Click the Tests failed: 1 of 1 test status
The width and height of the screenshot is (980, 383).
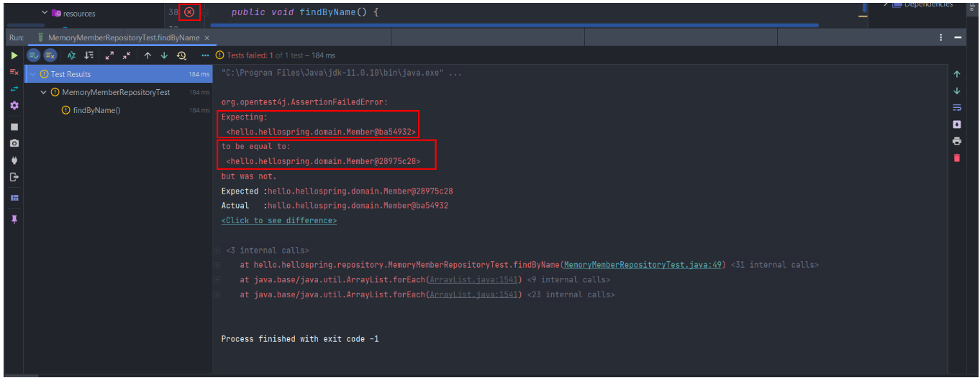275,55
